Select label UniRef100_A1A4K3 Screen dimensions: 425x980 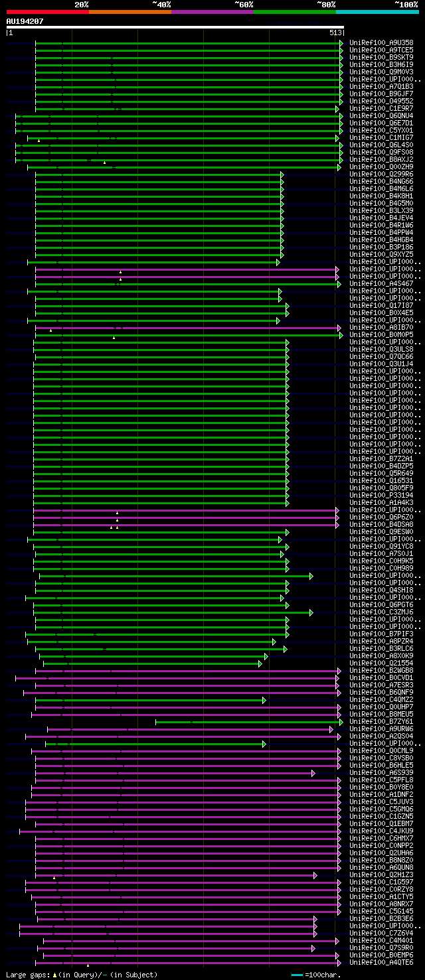coord(381,502)
